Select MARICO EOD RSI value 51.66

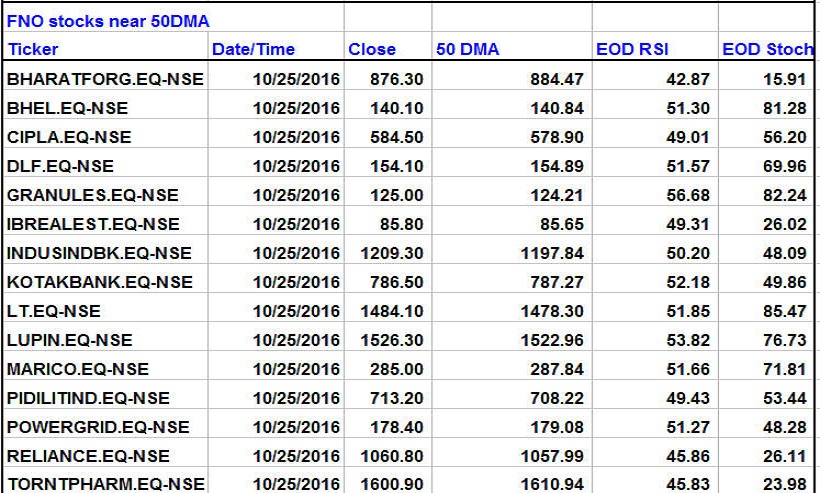[685, 369]
